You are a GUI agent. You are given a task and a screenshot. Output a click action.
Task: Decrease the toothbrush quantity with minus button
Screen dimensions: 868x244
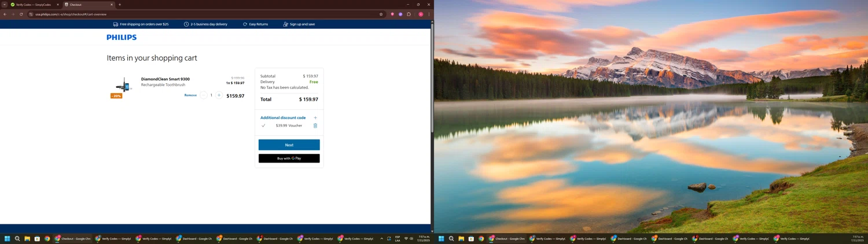pos(204,95)
